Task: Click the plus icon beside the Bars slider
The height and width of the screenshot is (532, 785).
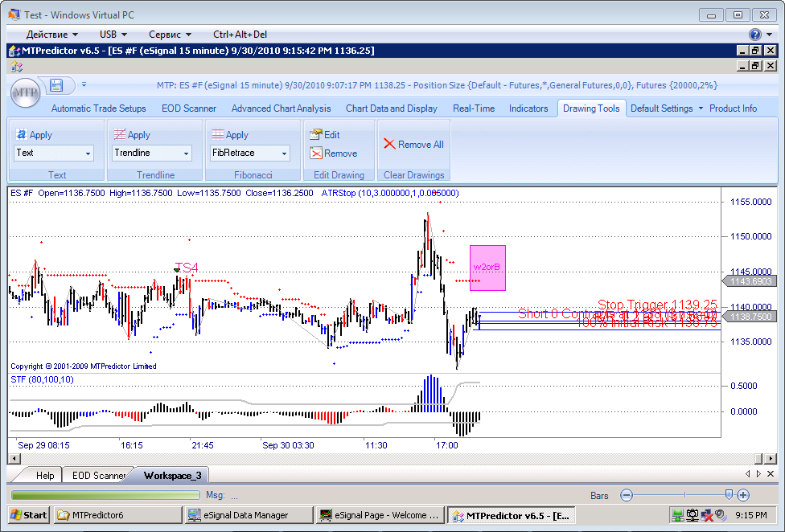Action: point(743,496)
